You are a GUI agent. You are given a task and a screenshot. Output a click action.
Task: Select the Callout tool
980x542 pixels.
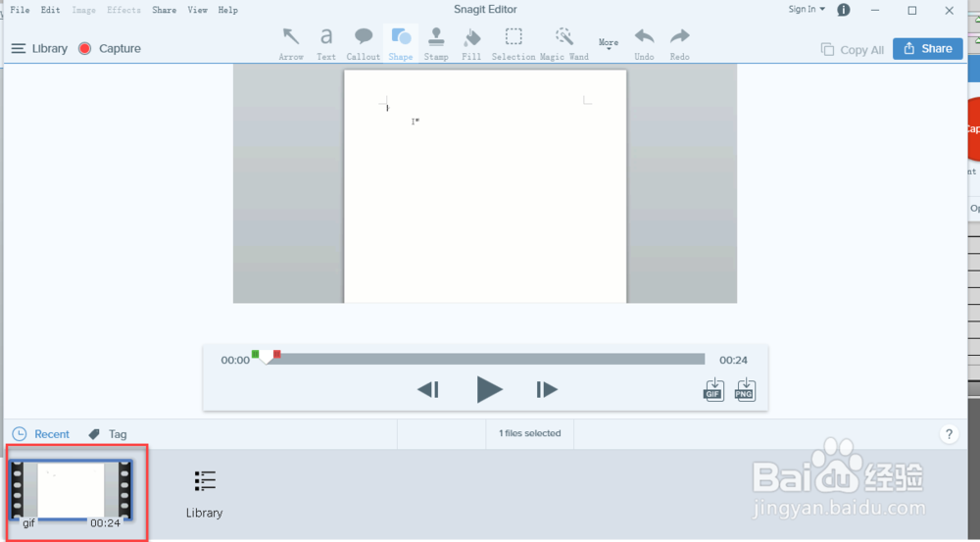(364, 44)
